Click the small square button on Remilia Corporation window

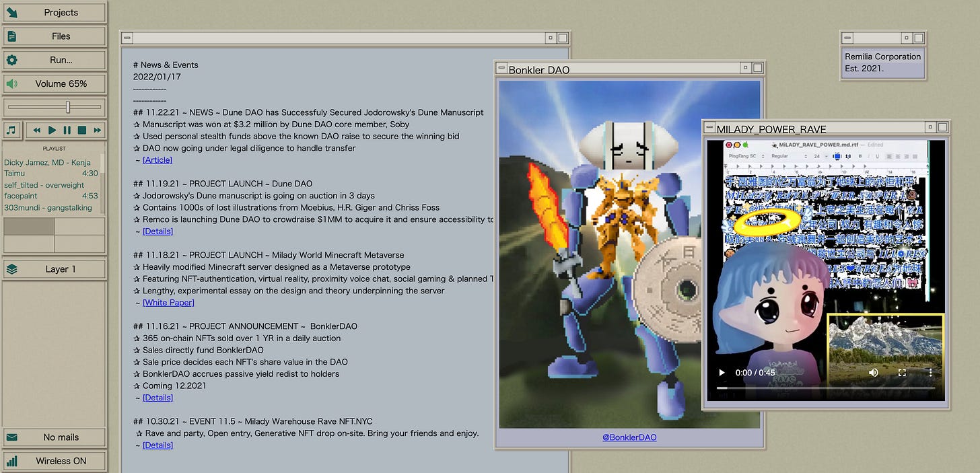click(x=907, y=38)
